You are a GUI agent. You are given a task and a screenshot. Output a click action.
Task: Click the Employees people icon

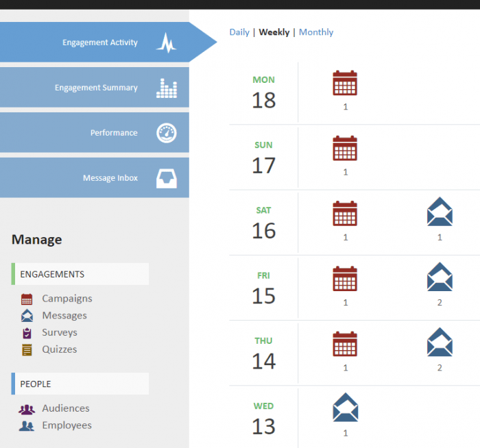pos(27,425)
